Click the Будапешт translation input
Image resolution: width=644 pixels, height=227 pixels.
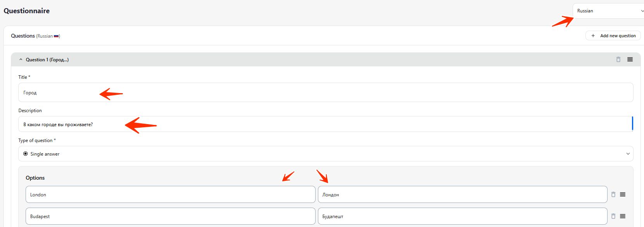[462, 216]
